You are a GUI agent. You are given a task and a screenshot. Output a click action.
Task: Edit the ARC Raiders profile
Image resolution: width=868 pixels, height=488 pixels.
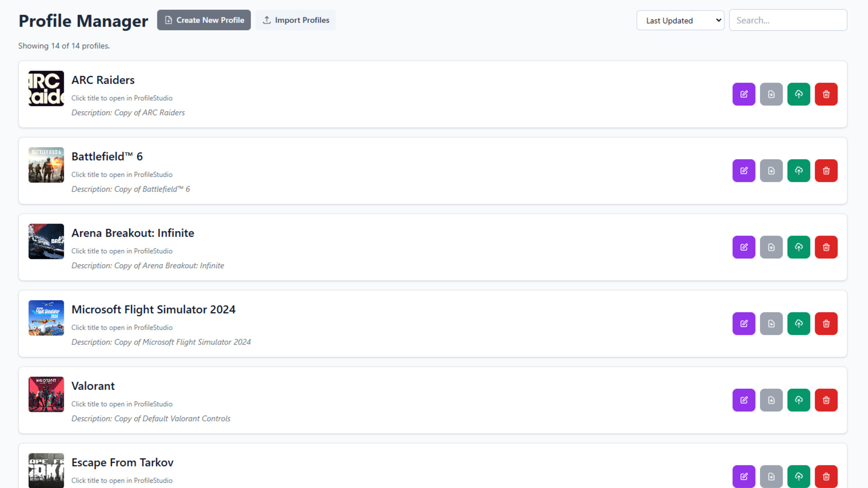744,94
